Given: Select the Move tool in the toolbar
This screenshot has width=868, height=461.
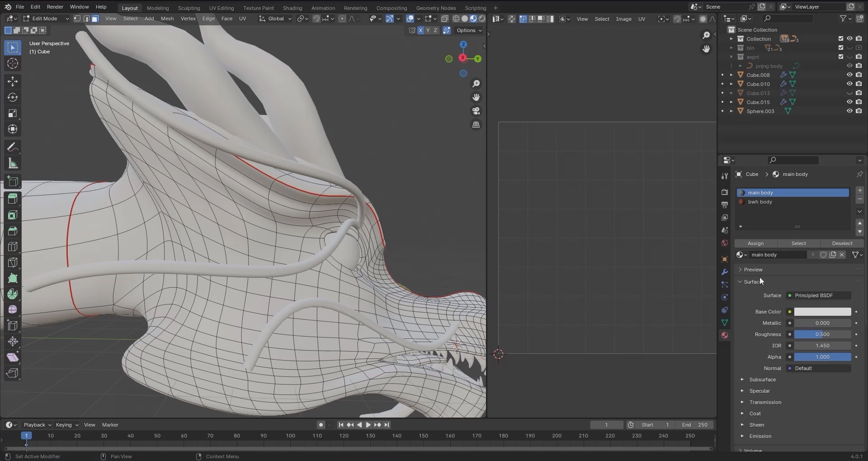Looking at the screenshot, I should pyautogui.click(x=13, y=81).
